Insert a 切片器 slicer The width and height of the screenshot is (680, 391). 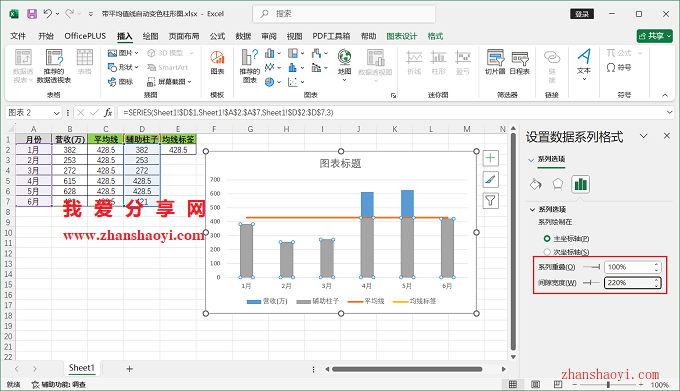pyautogui.click(x=495, y=62)
